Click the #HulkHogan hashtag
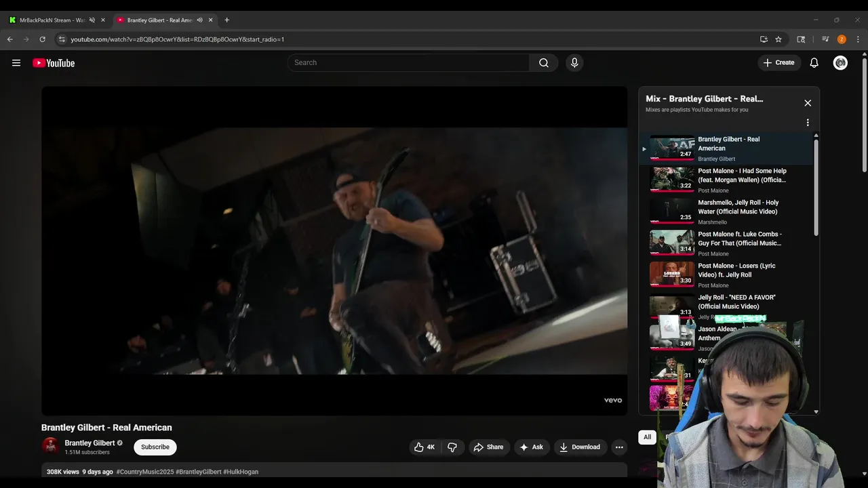 [241, 472]
